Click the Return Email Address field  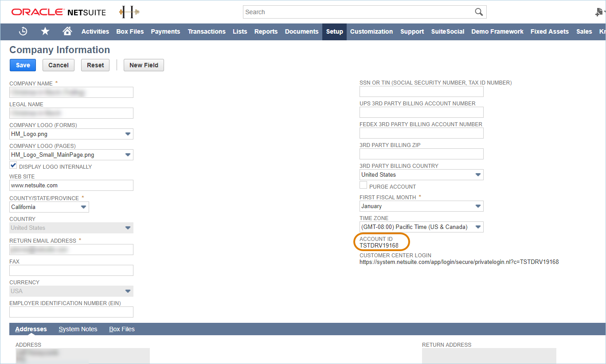point(71,249)
